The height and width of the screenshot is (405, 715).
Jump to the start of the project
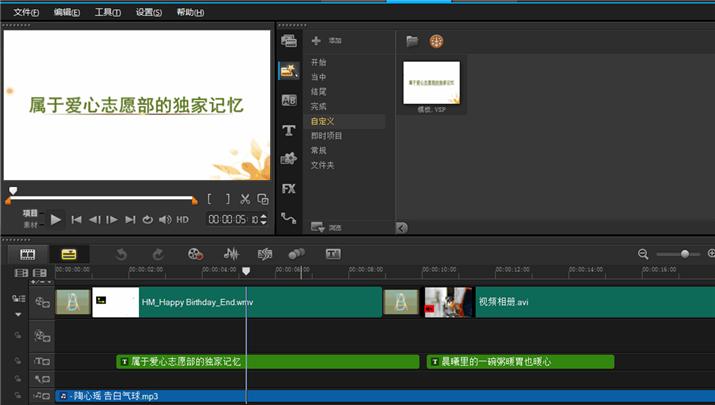76,220
